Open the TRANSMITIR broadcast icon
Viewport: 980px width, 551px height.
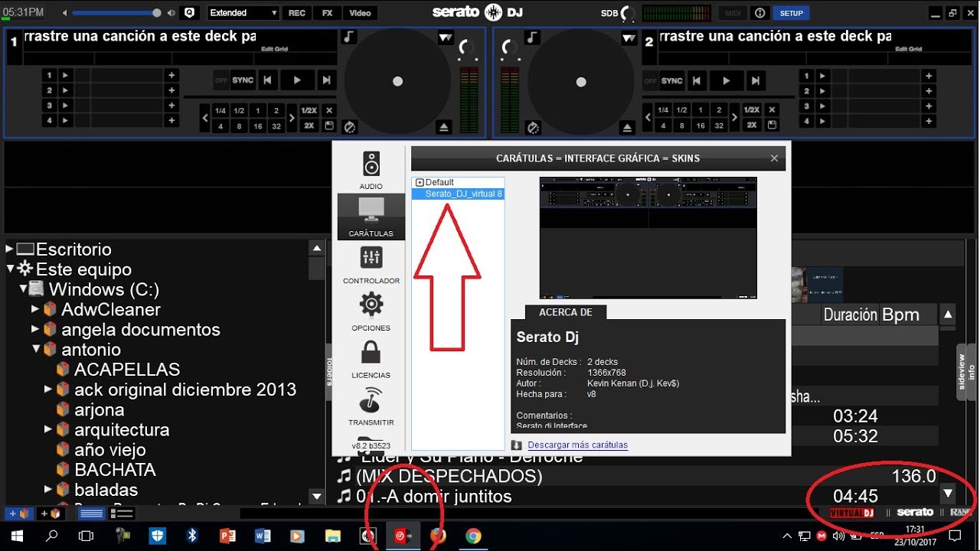[x=371, y=401]
